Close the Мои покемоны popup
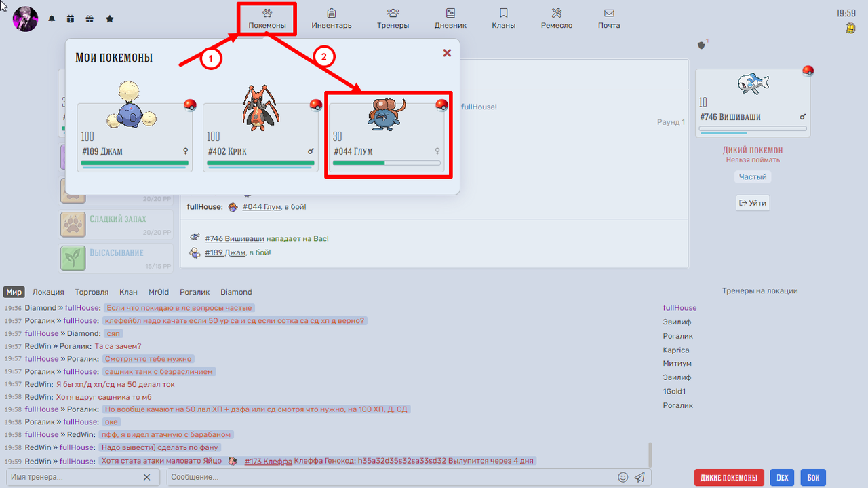The image size is (868, 488). coord(447,53)
